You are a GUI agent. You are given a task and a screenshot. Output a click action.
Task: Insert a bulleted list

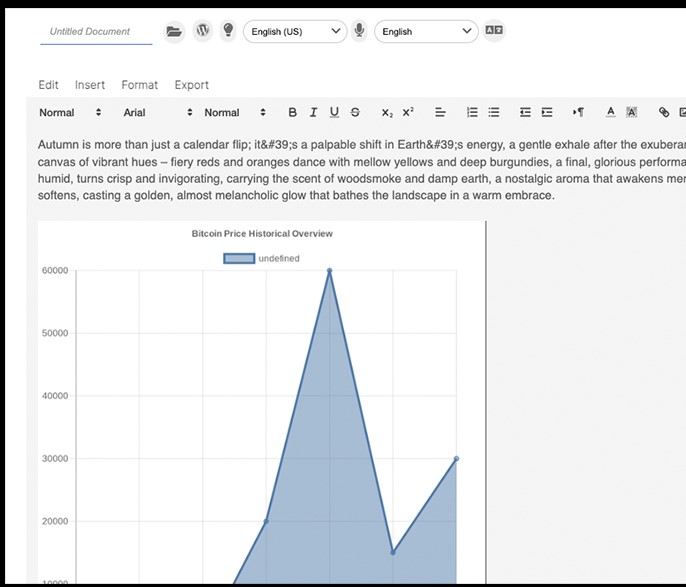[x=494, y=112]
